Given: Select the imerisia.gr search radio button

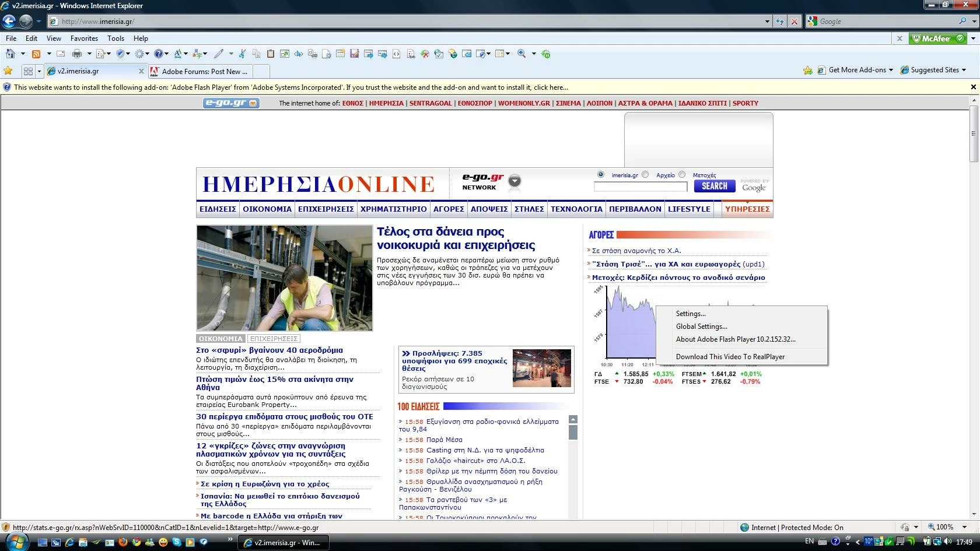Looking at the screenshot, I should tap(601, 174).
